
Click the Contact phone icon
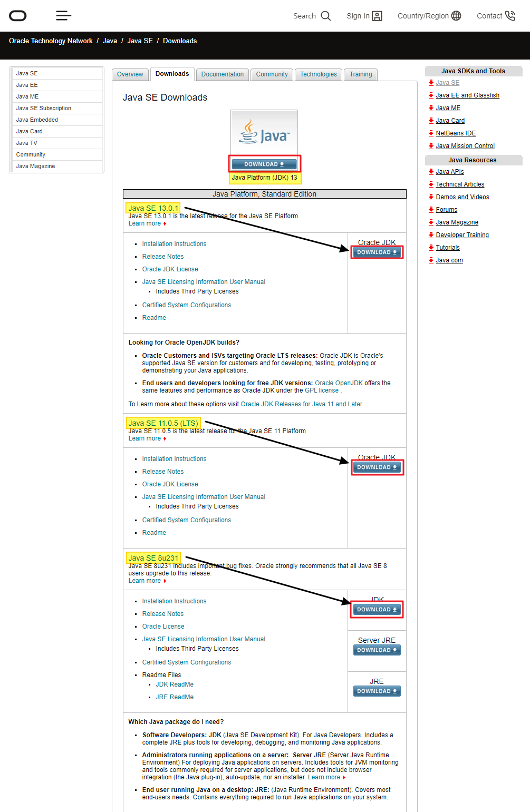pos(510,16)
